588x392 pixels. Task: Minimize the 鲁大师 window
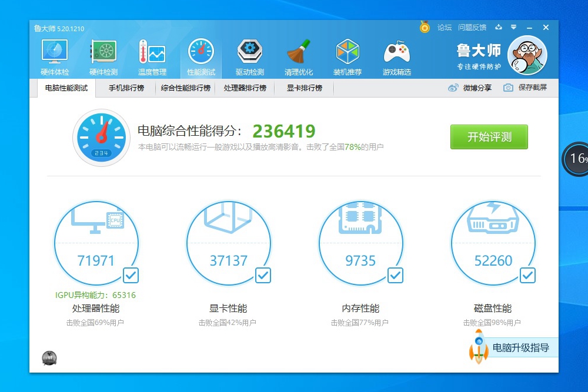[x=530, y=28]
